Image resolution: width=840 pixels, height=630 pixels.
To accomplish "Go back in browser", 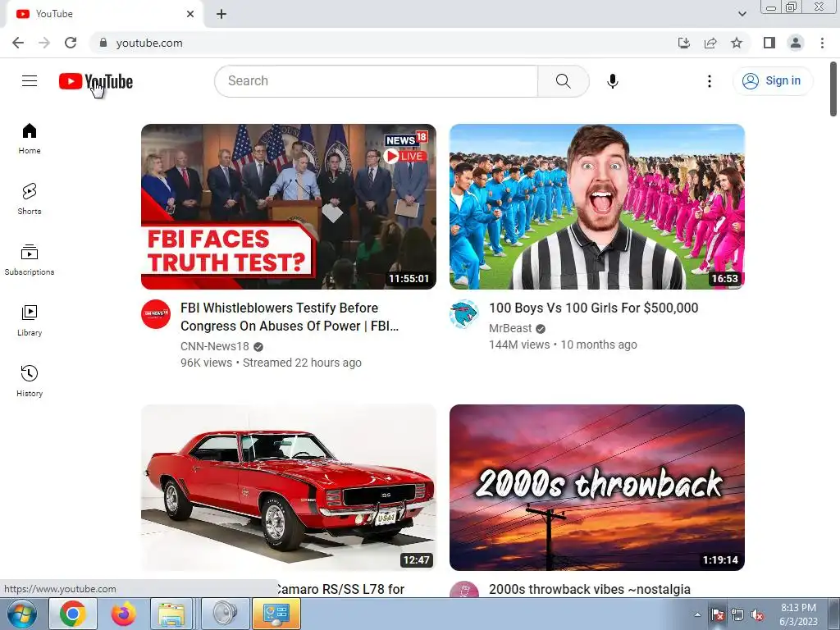I will point(18,43).
